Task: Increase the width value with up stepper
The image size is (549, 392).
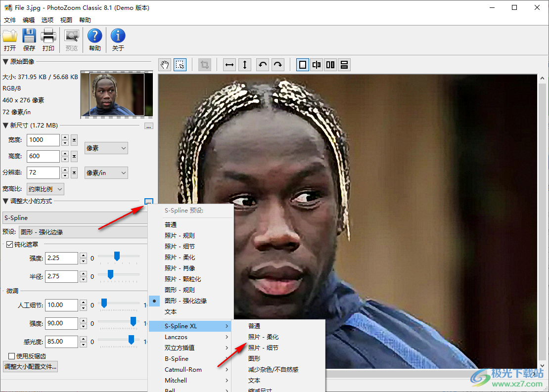Action: (x=65, y=137)
